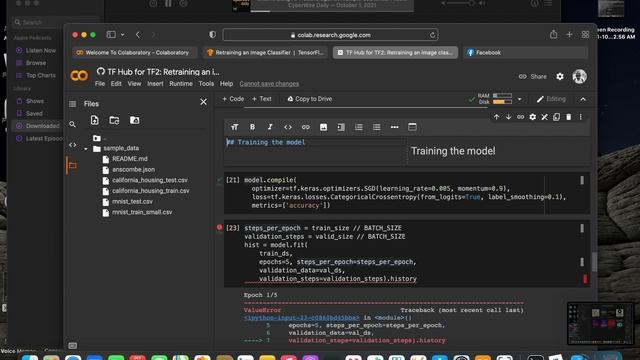The image size is (640, 360).
Task: Select california_housing_train.csv file
Action: coord(151,191)
